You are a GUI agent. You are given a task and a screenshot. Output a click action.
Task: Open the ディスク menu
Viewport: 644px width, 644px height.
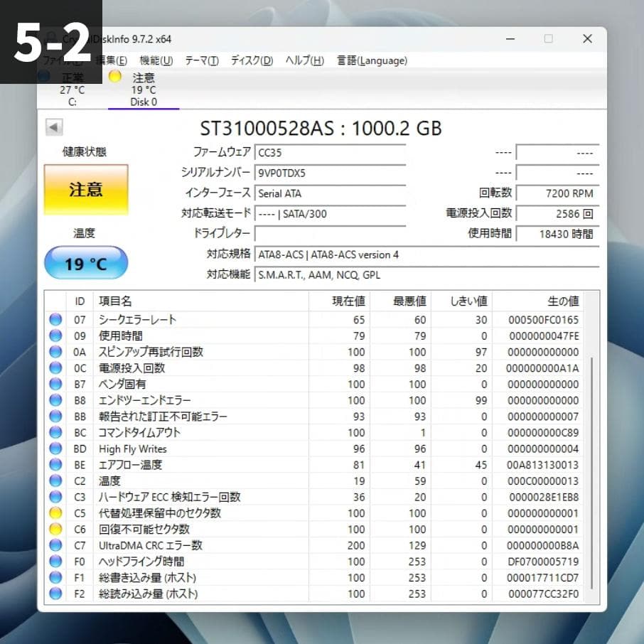tap(250, 60)
